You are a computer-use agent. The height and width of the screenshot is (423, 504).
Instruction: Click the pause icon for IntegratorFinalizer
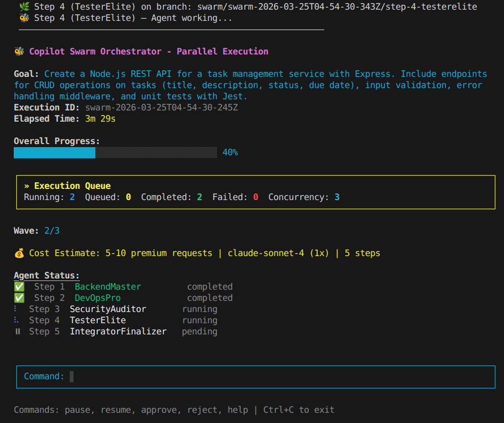pyautogui.click(x=18, y=331)
